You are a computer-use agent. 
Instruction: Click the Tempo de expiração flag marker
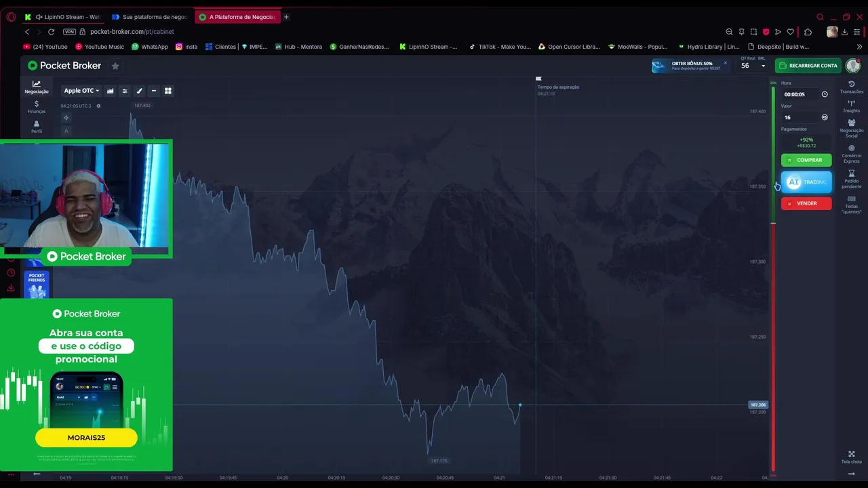538,79
